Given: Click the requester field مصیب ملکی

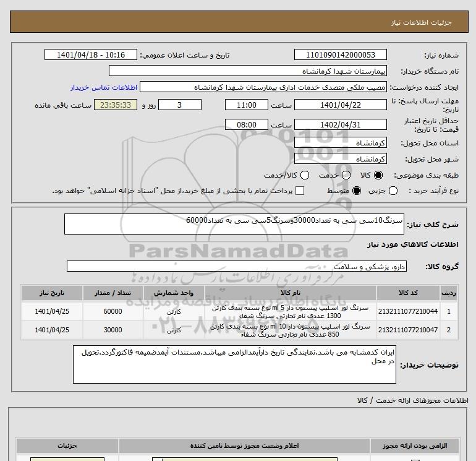Looking at the screenshot, I should pos(263,87).
